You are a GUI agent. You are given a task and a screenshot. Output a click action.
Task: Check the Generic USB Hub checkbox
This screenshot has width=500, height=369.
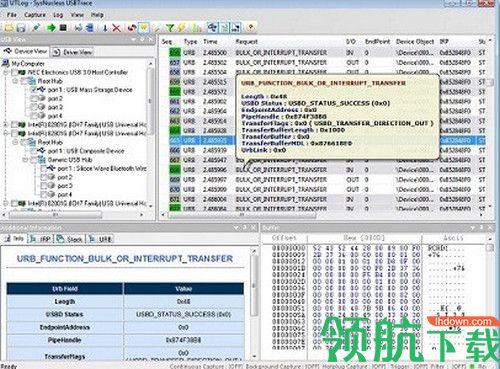pos(34,160)
